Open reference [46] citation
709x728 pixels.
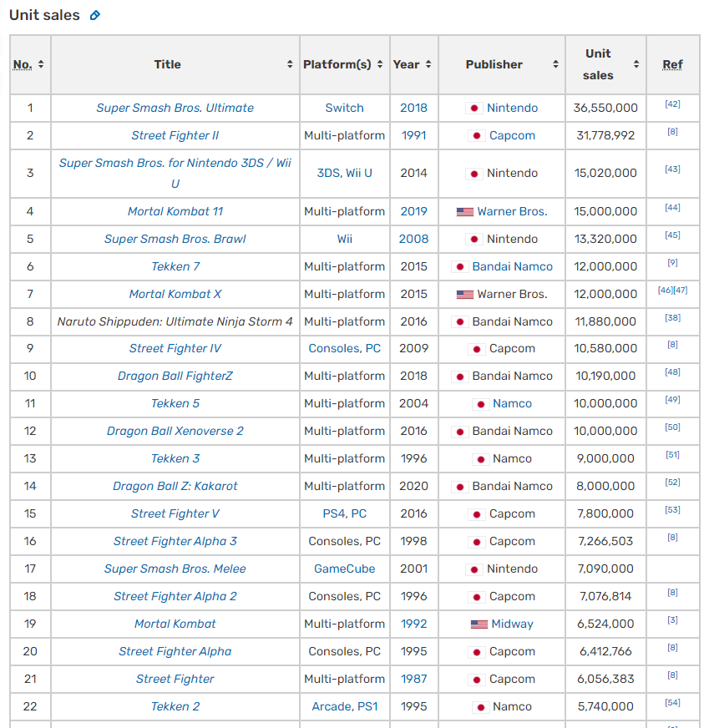pos(665,291)
